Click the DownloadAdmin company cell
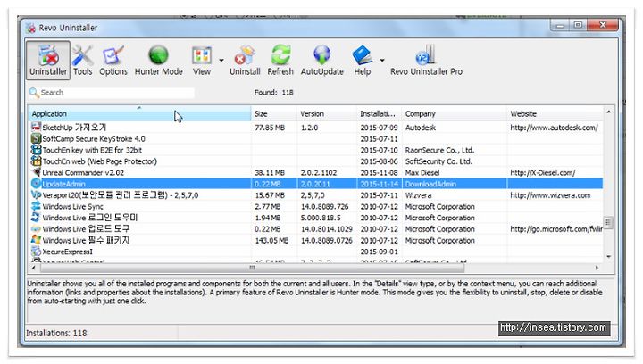The height and width of the screenshot is (364, 643). pos(430,185)
